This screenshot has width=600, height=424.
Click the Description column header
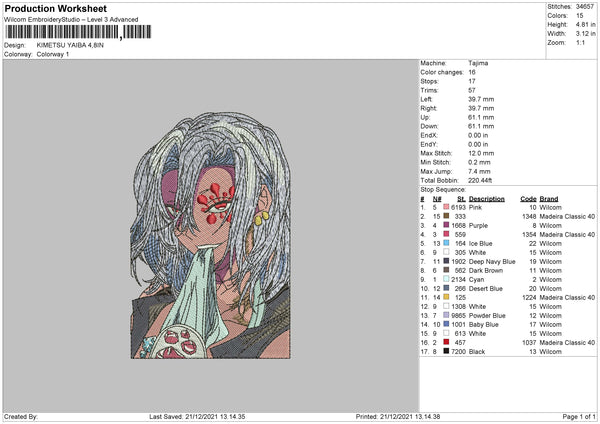click(487, 199)
